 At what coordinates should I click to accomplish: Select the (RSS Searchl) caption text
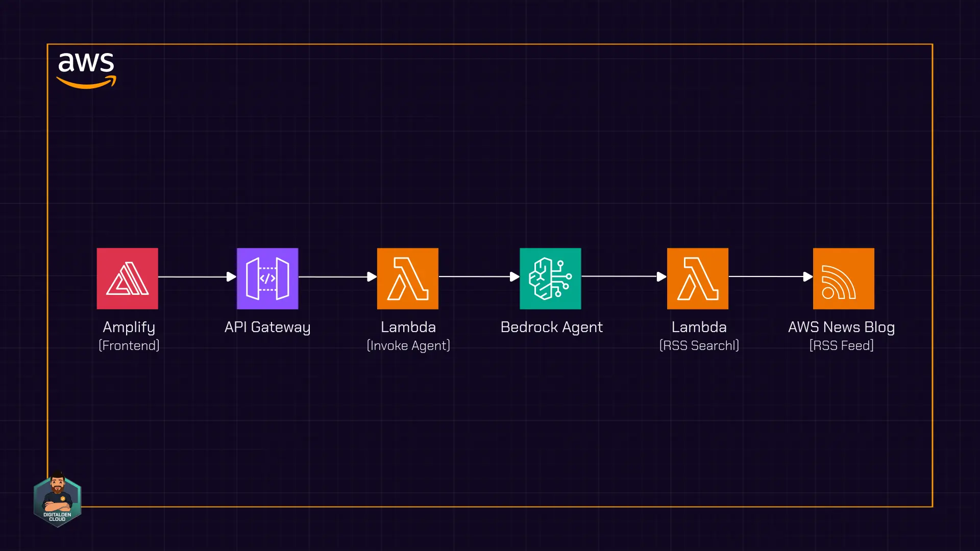pyautogui.click(x=699, y=346)
